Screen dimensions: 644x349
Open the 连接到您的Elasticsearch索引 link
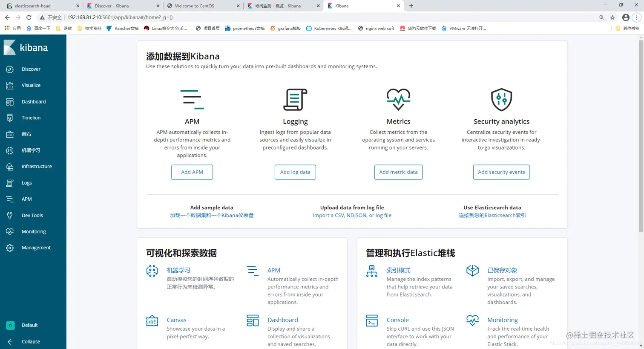492,216
